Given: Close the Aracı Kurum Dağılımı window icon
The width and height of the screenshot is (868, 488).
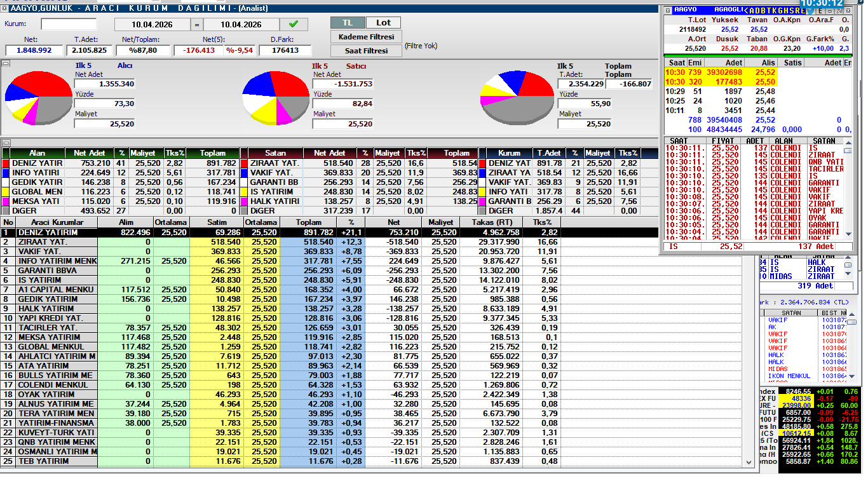Looking at the screenshot, I should point(5,8).
